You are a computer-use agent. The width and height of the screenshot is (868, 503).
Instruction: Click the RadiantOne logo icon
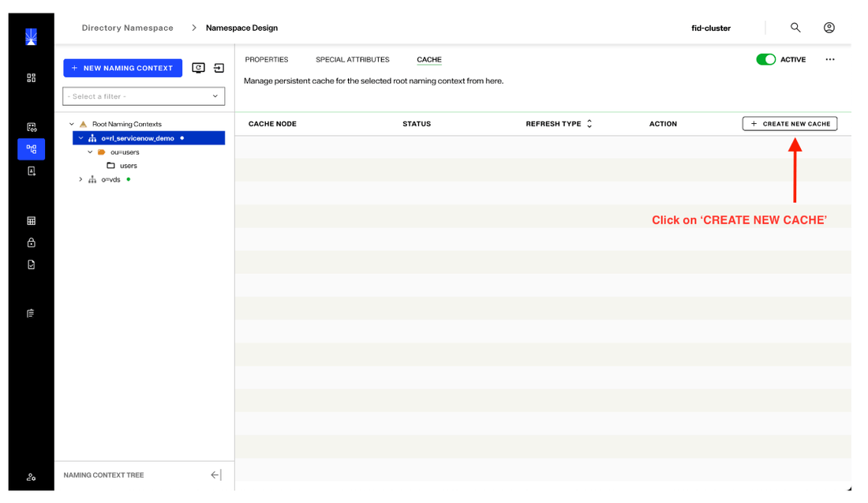coord(31,37)
